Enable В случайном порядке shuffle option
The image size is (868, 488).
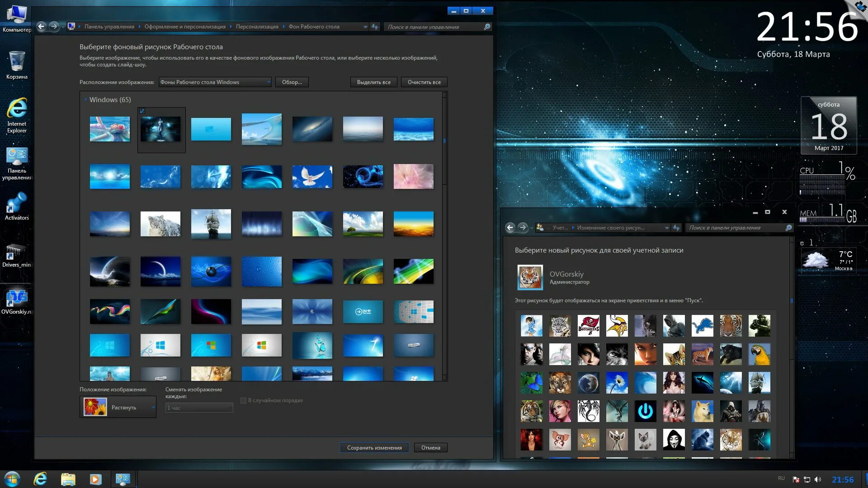pos(243,400)
